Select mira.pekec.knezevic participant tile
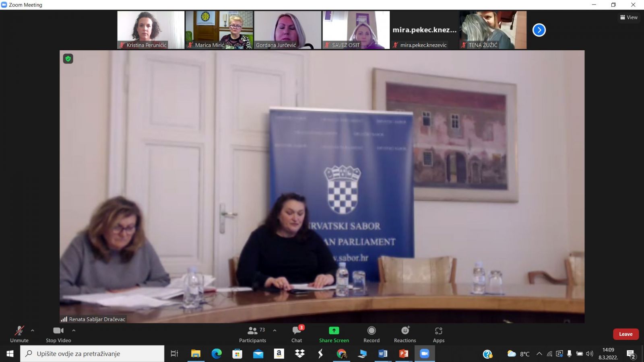Screen dimensions: 644x362 tap(425, 30)
